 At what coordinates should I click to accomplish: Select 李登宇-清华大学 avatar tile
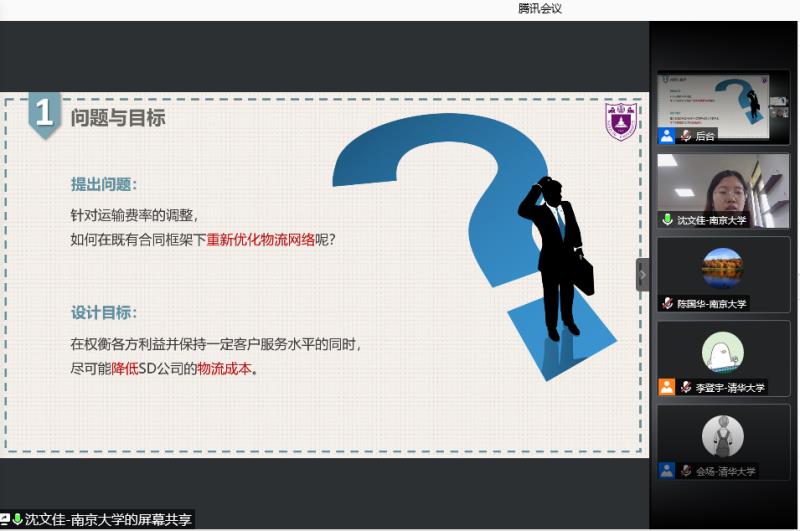click(x=723, y=352)
